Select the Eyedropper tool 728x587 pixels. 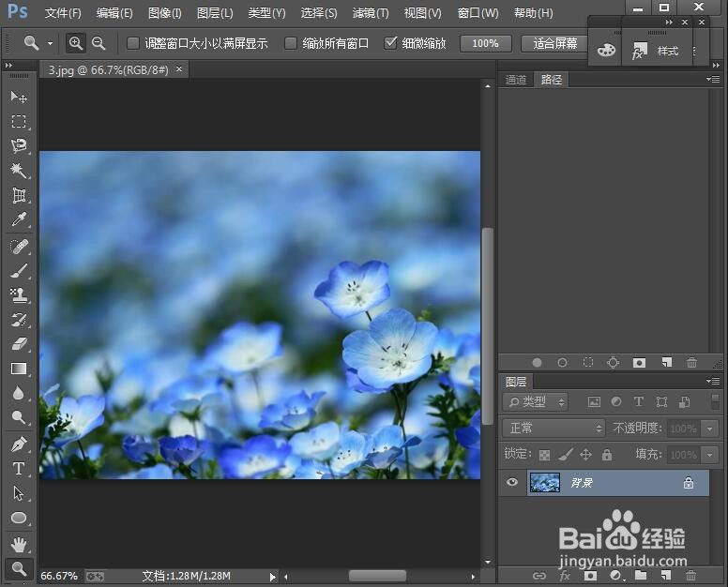19,219
